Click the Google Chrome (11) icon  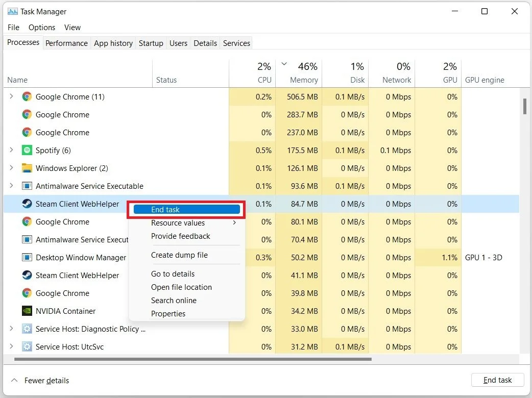[x=27, y=96]
